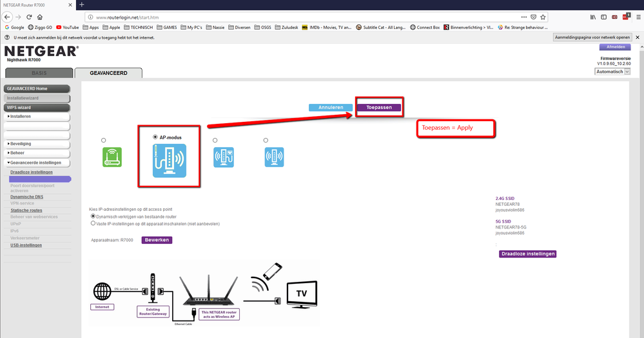Select radio button above rightmost mode icon

click(266, 140)
